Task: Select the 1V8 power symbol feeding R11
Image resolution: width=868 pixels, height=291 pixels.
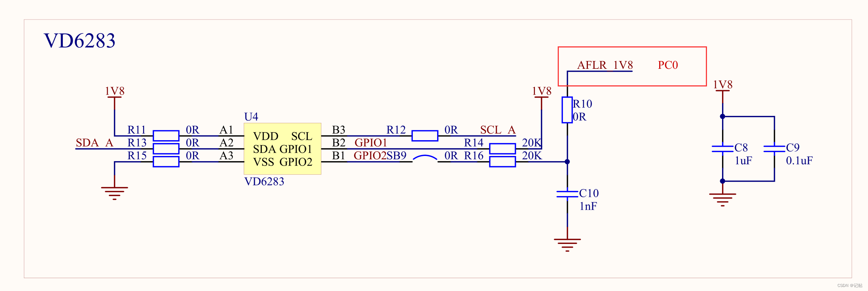Action: tap(114, 97)
